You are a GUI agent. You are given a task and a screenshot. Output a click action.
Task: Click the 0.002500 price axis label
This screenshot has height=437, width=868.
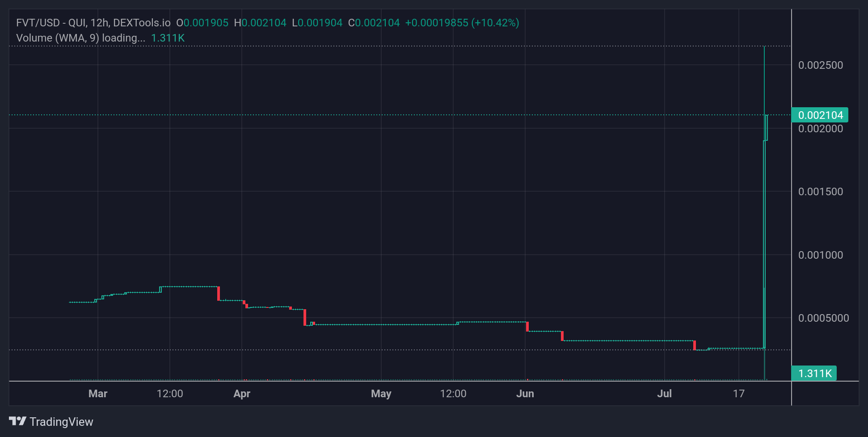(x=821, y=65)
